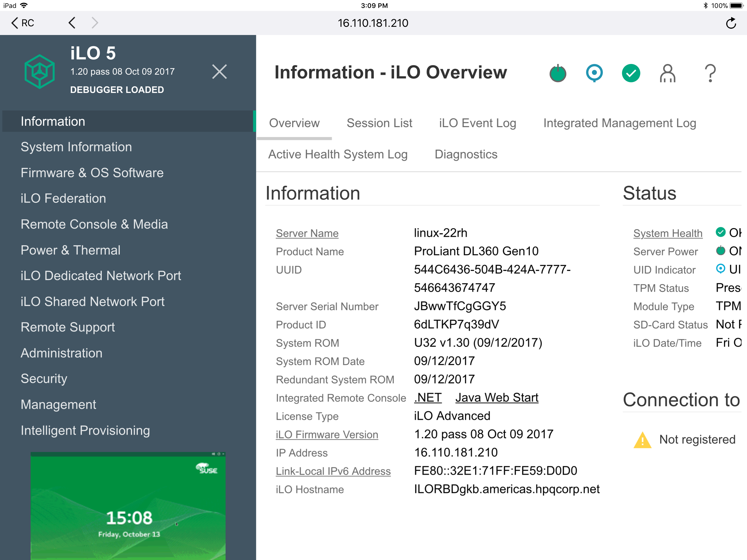Switch to the Session List tab

[379, 123]
